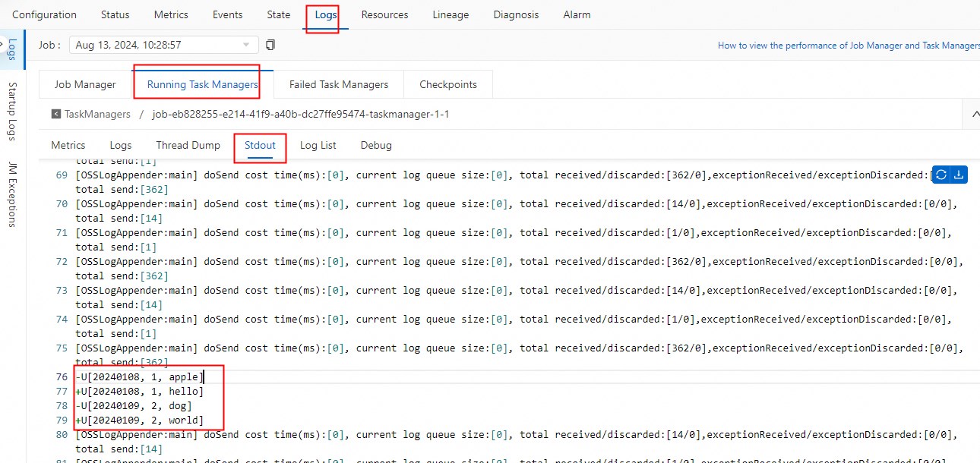Select the Running Task Managers tab
The image size is (980, 463).
click(202, 84)
